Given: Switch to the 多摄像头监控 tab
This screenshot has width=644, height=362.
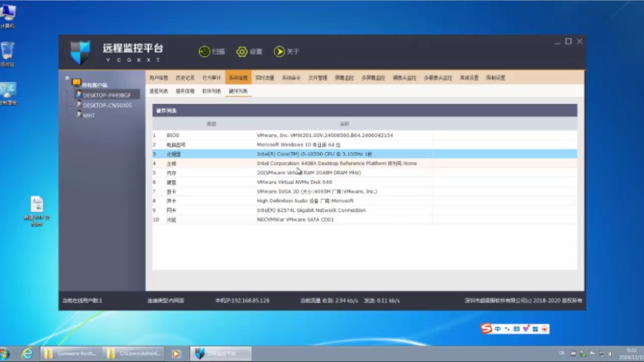Looking at the screenshot, I should [438, 78].
